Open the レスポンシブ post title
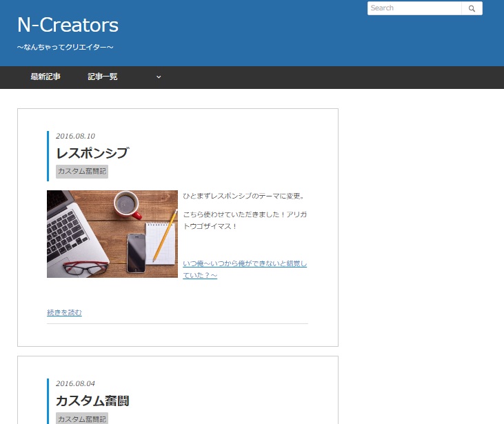This screenshot has width=504, height=424. click(92, 153)
